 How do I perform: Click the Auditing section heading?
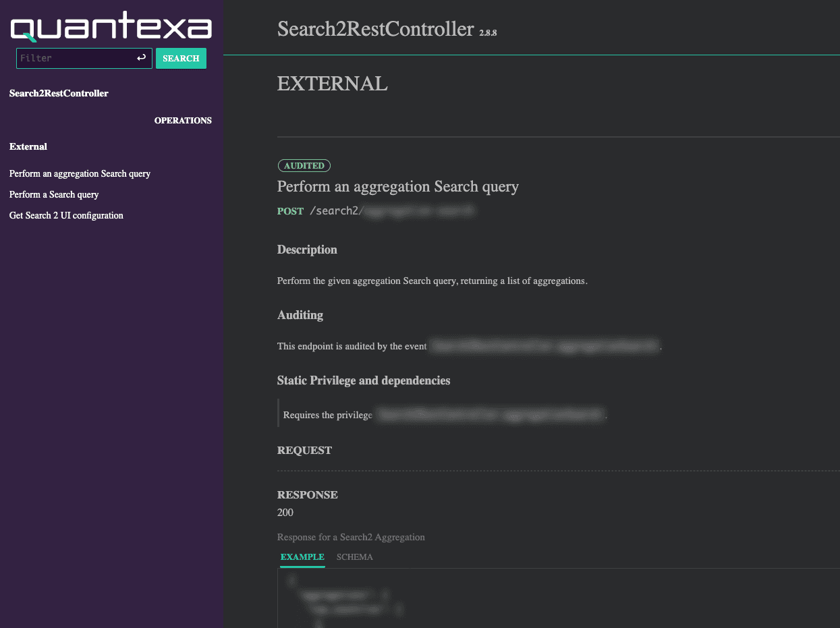pos(300,314)
